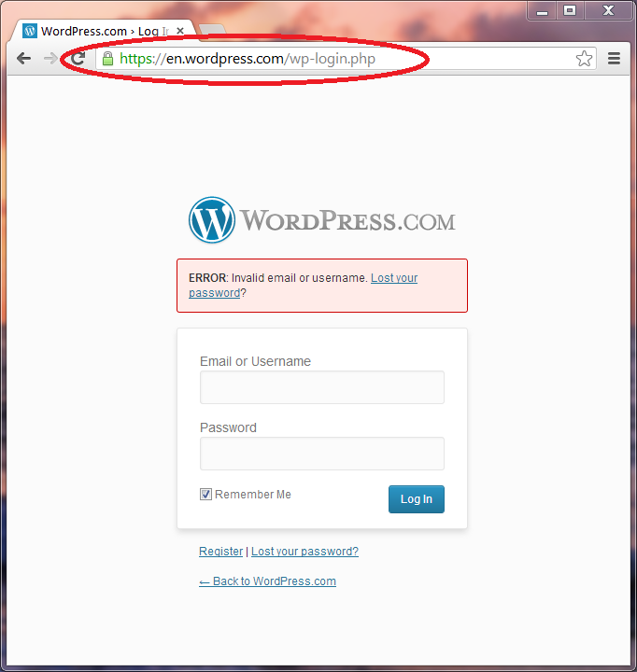This screenshot has height=672, width=637.
Task: Select the WordPress.com Log In tab
Action: tap(105, 31)
